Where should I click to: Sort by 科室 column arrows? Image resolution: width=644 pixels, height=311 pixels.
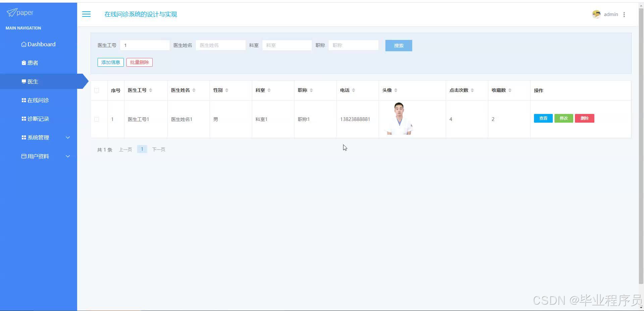point(269,90)
